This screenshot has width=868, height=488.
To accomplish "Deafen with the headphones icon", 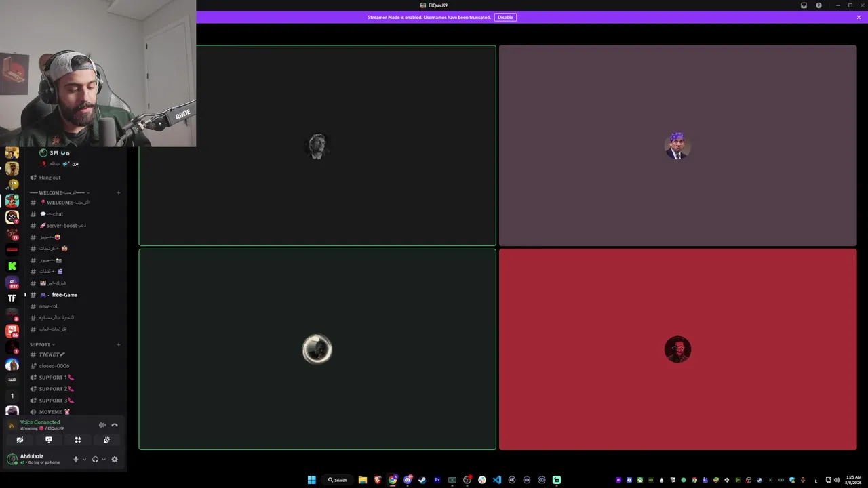I will tap(95, 459).
